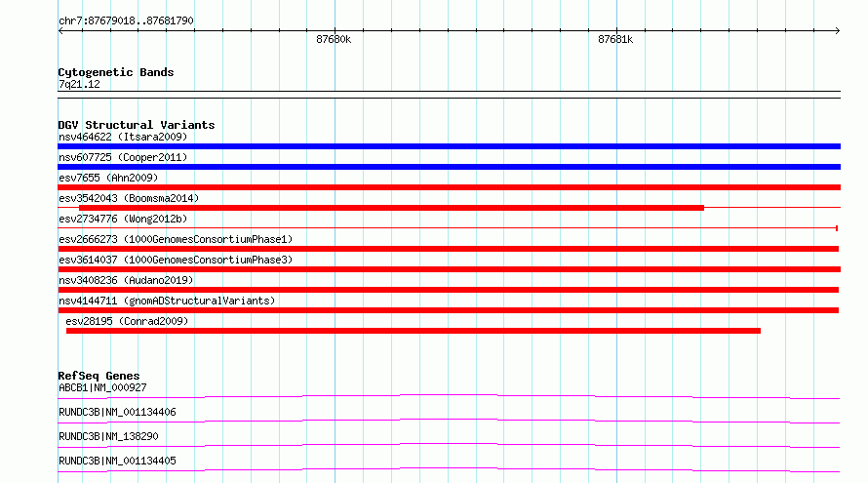Click the nsv3408236 (Audano2019) red bar
Screen dimensions: 868x483
click(448, 290)
